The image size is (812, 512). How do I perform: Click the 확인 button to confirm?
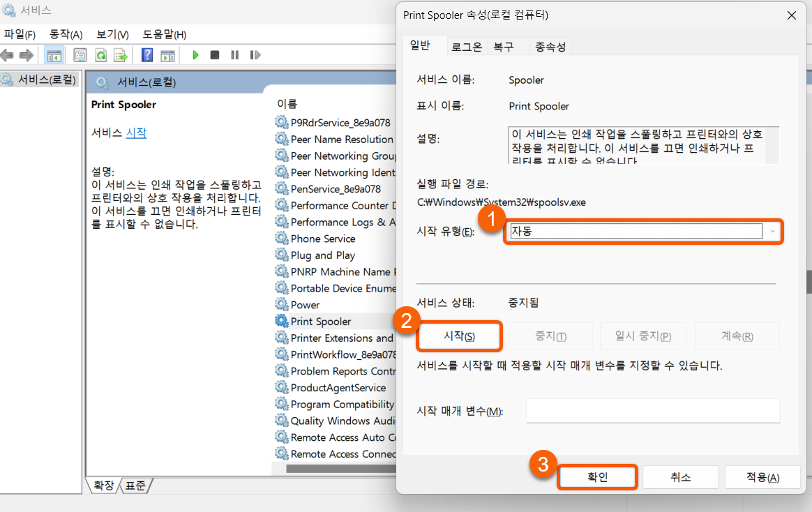point(597,477)
